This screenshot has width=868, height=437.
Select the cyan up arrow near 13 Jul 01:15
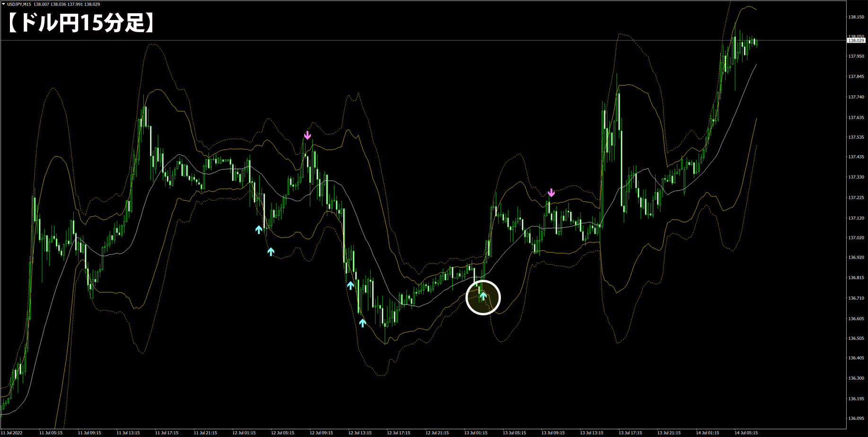483,296
